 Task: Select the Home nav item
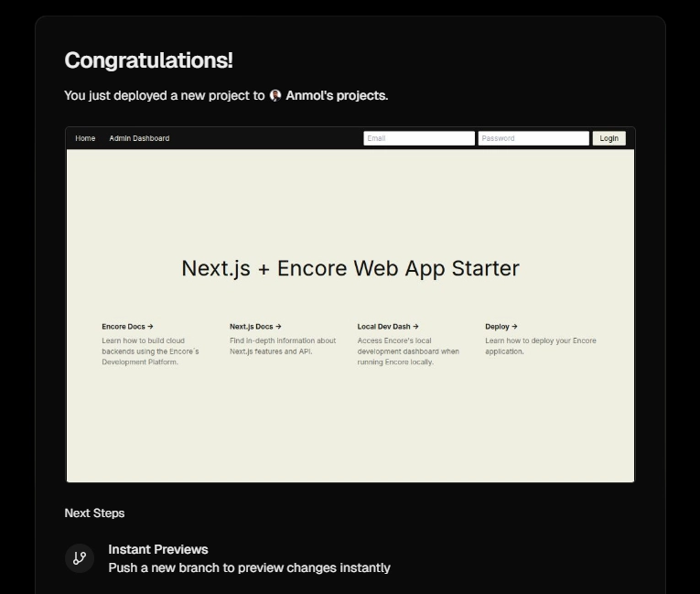click(85, 138)
